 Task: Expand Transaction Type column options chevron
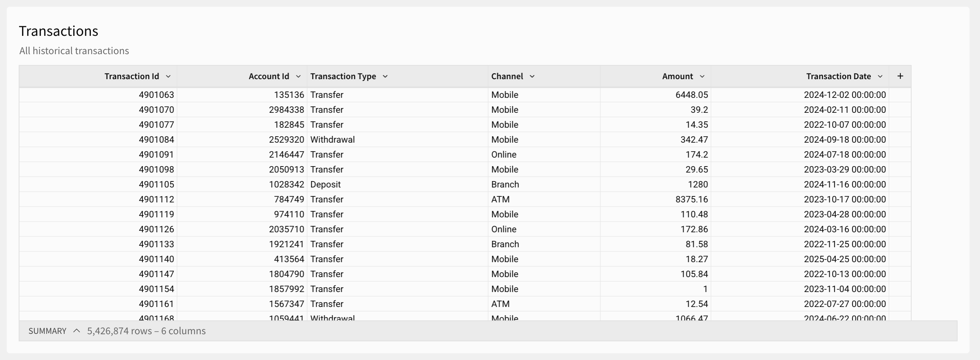click(x=385, y=77)
